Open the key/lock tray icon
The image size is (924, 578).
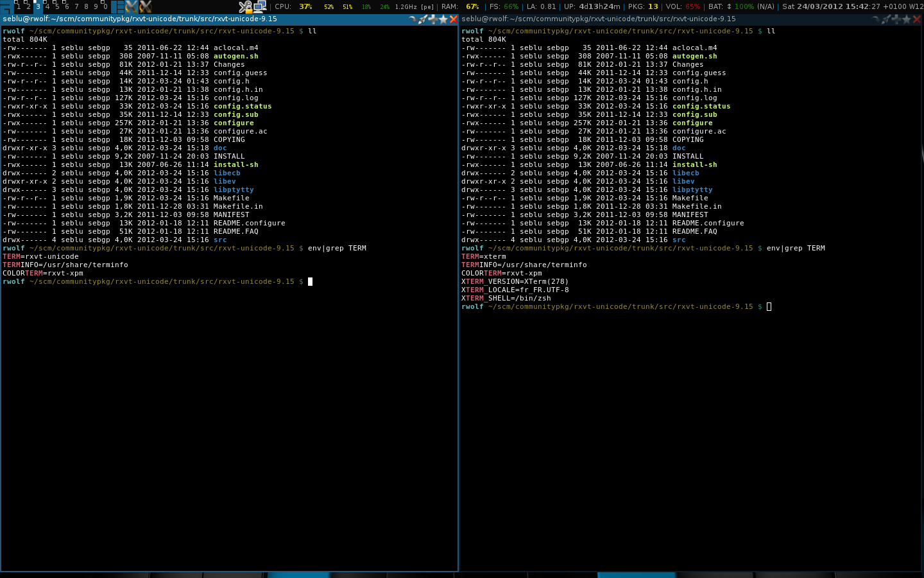click(245, 6)
